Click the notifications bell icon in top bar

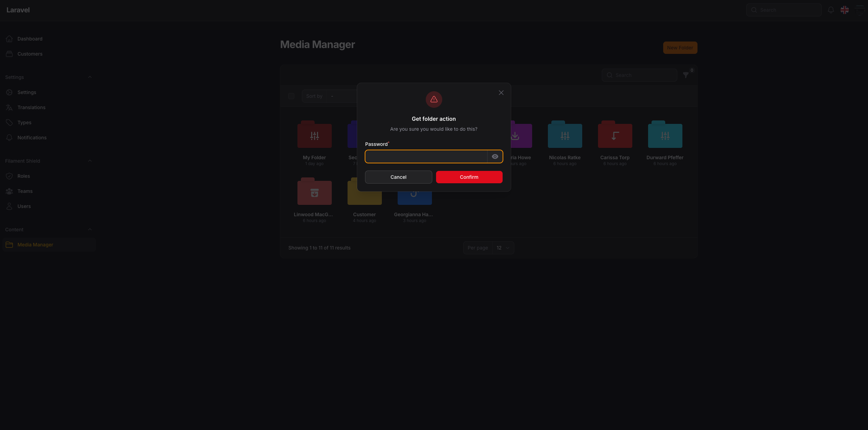831,10
